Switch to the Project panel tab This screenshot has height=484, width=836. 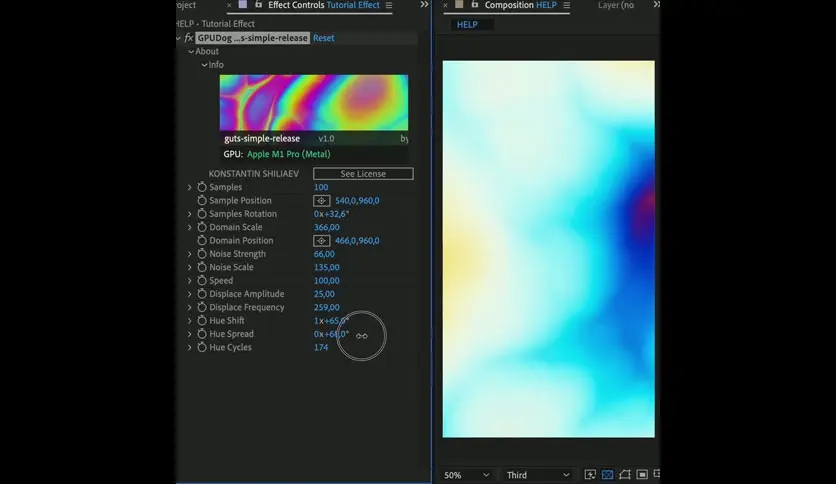coord(187,5)
